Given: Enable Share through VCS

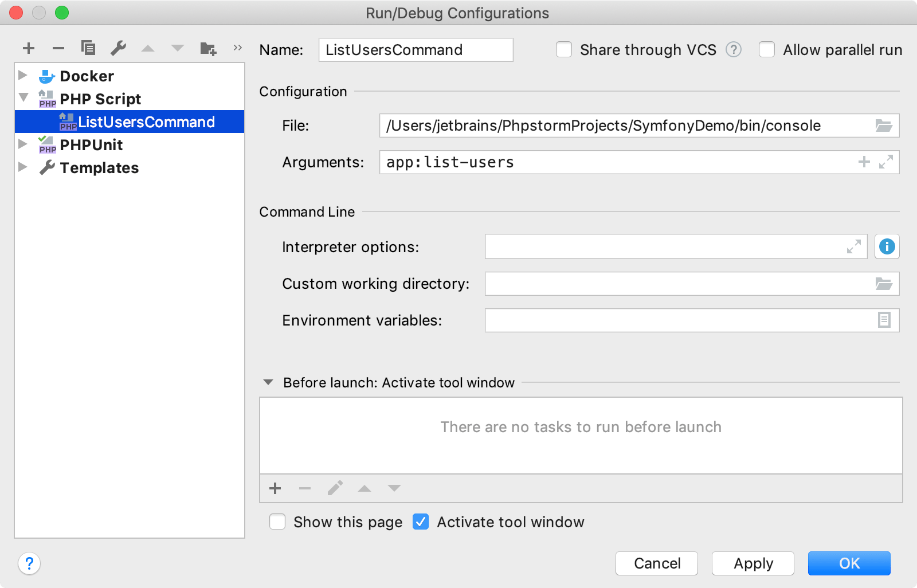Looking at the screenshot, I should pyautogui.click(x=564, y=50).
